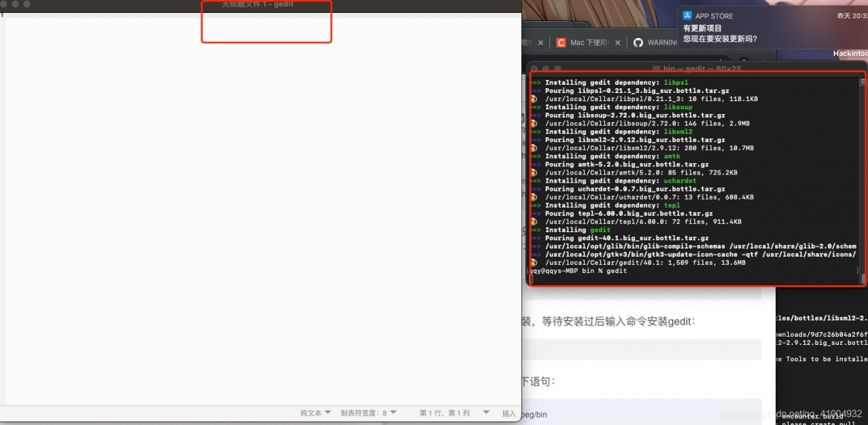Click the line Pouring libsoup-2.72.0.big_sur.bottle.tar.gz
Image resolution: width=868 pixels, height=425 pixels.
click(x=628, y=115)
